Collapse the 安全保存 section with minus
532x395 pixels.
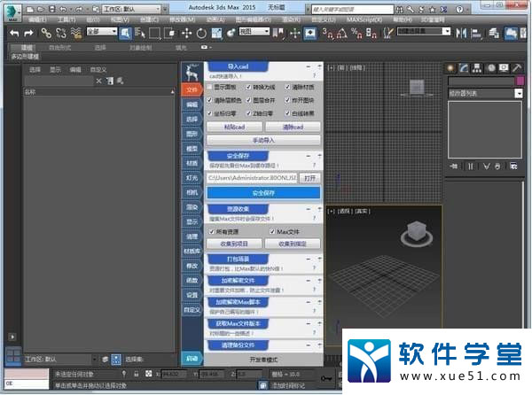tap(309, 156)
